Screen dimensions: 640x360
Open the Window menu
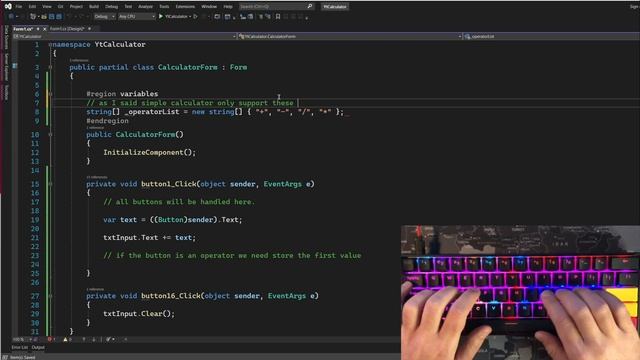tap(209, 7)
